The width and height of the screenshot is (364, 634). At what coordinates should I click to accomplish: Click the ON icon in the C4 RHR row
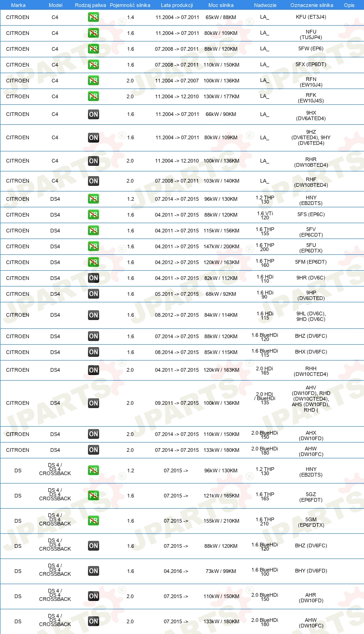[94, 161]
